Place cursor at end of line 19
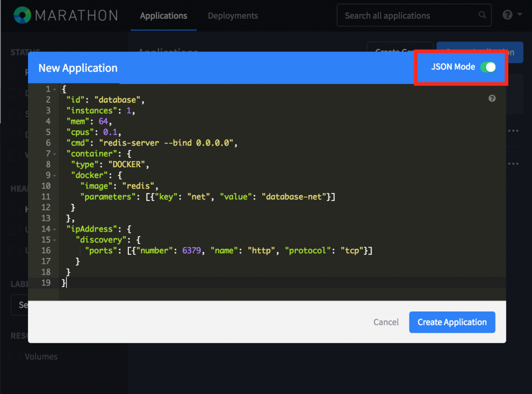532x394 pixels. pos(67,283)
